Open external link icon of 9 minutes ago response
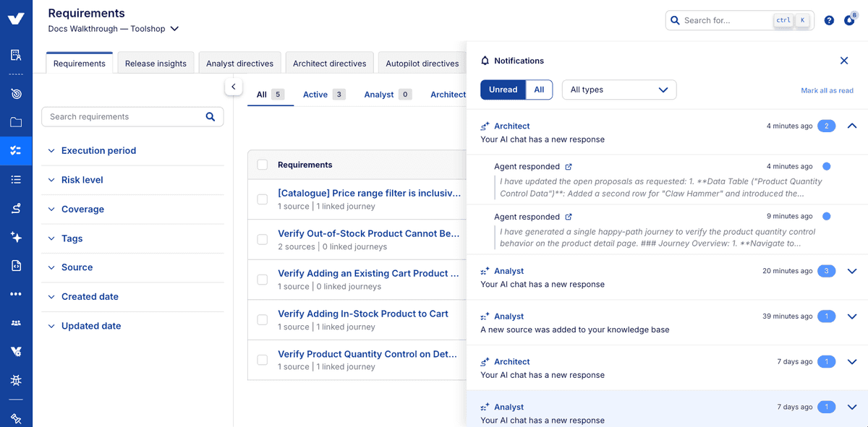This screenshot has height=427, width=868. [x=569, y=217]
